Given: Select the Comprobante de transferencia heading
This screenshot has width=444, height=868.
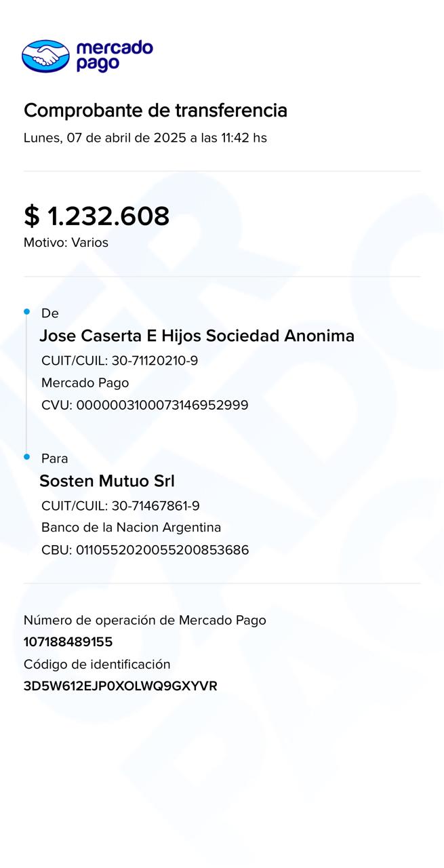Looking at the screenshot, I should pyautogui.click(x=155, y=111).
